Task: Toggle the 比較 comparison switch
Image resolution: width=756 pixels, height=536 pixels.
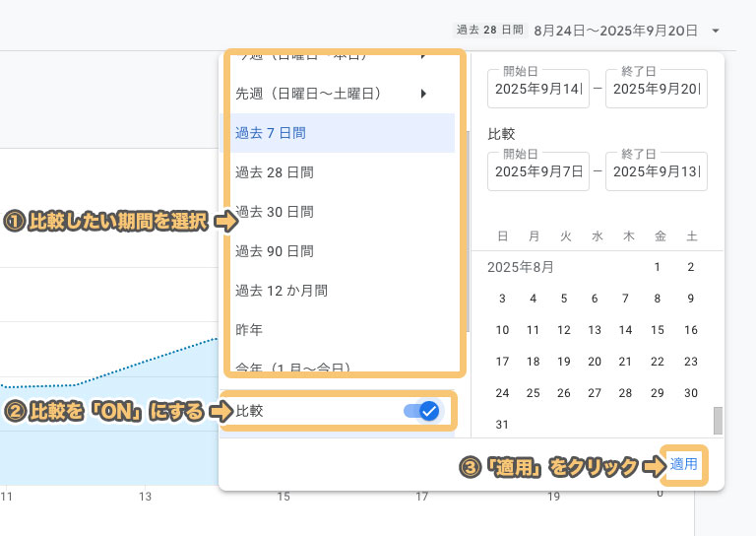Action: tap(421, 411)
